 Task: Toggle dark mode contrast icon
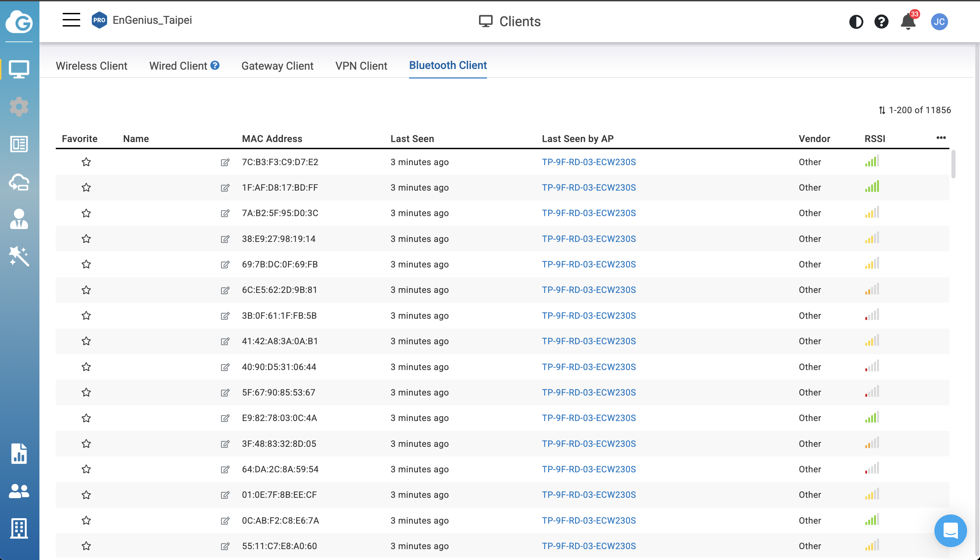856,22
